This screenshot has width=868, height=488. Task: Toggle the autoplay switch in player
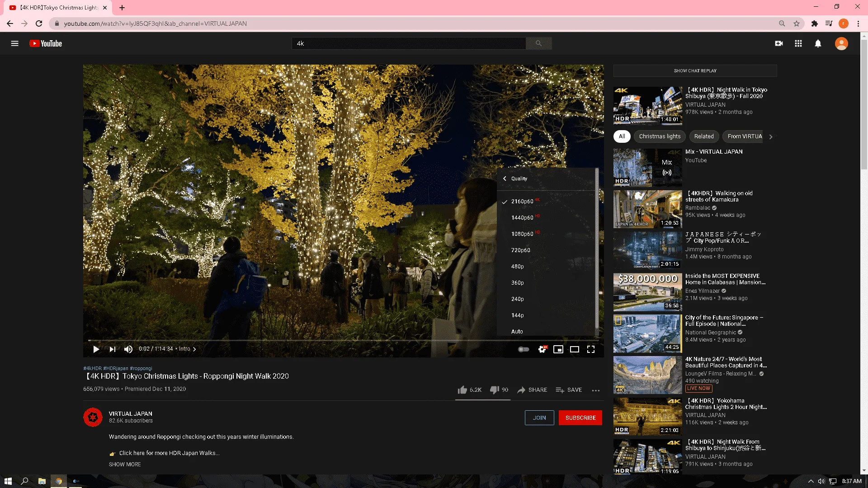524,349
